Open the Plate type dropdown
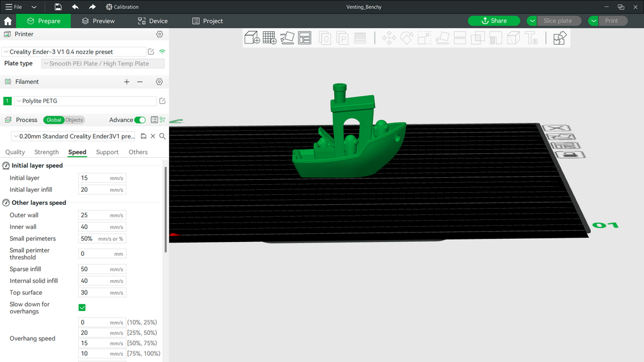644x362 pixels. click(x=103, y=63)
